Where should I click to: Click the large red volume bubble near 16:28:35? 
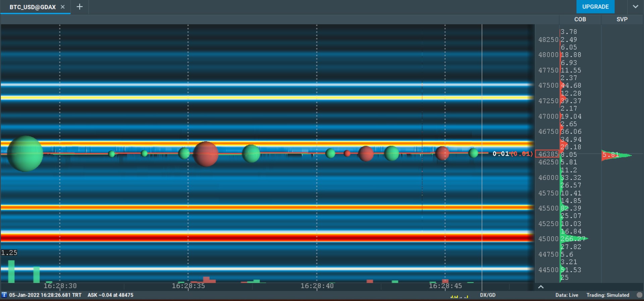pos(206,154)
